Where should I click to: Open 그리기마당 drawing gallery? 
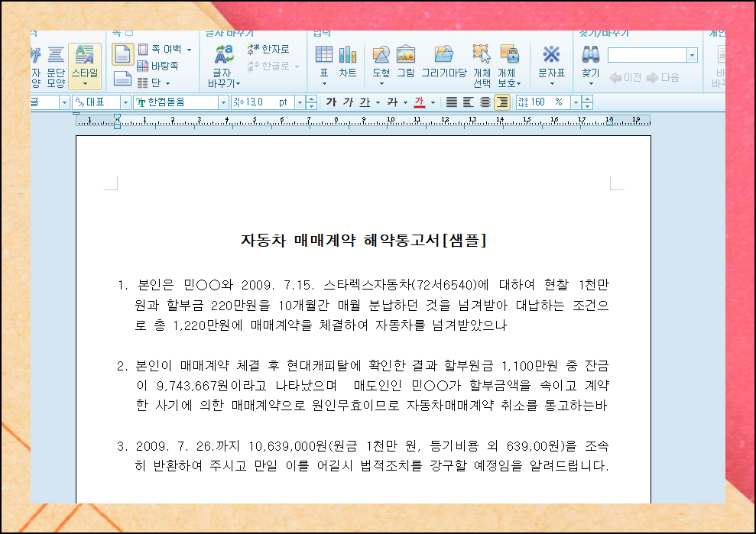444,60
